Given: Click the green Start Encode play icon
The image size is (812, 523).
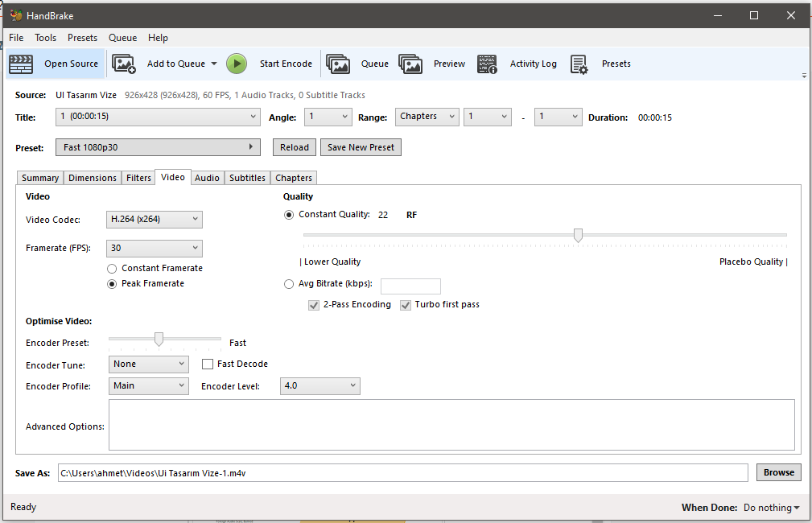Looking at the screenshot, I should pyautogui.click(x=237, y=64).
